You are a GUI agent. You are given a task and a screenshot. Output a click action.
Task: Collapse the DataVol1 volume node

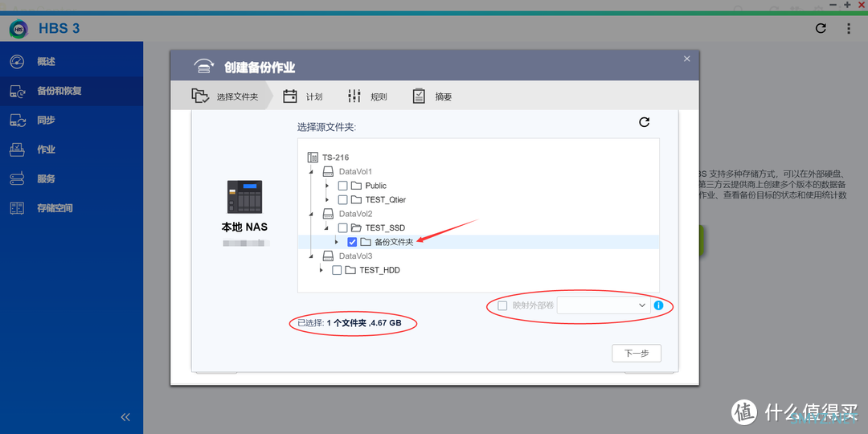pos(310,172)
